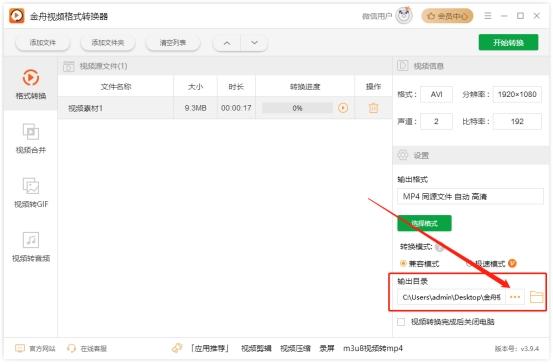The width and height of the screenshot is (553, 364).
Task: Click the AVI format field
Action: pos(436,95)
